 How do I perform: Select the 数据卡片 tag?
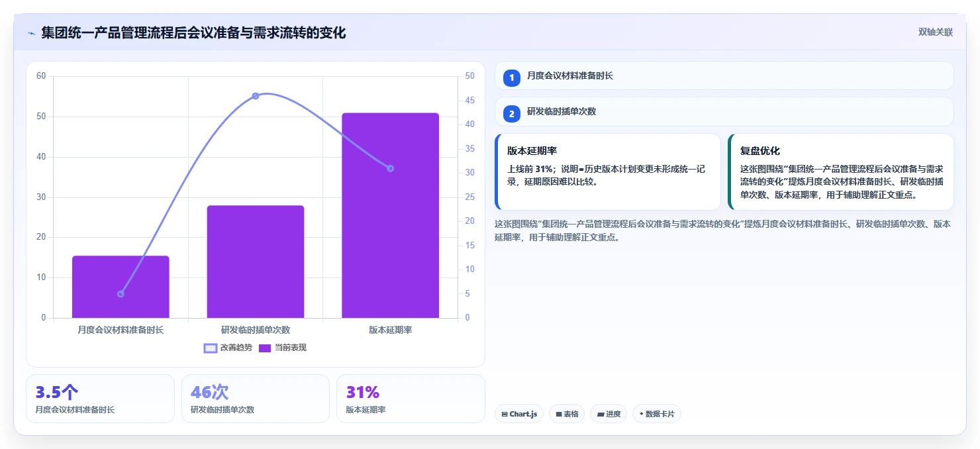[657, 414]
